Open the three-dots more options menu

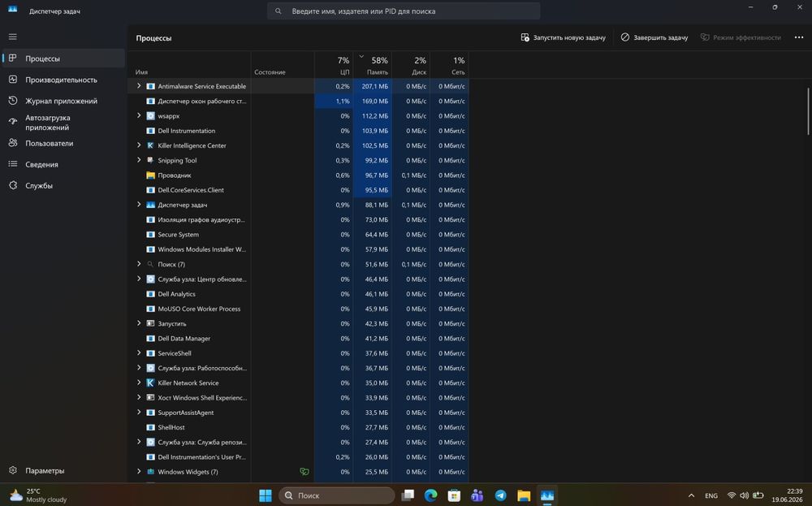pyautogui.click(x=799, y=37)
